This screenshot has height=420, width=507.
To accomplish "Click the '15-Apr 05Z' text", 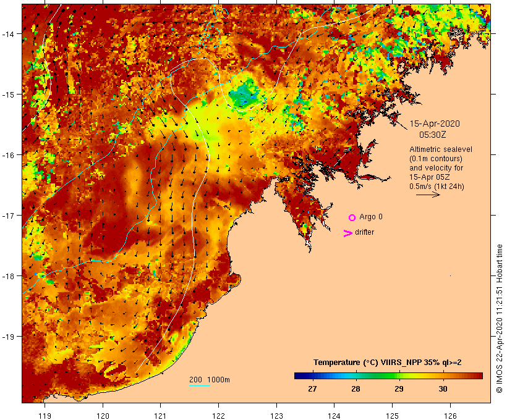I will point(429,177).
